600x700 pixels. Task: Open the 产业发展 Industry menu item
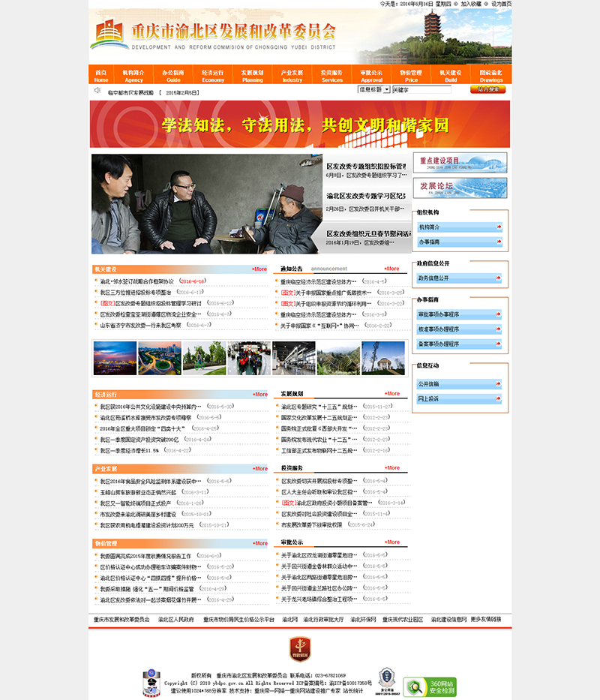click(x=292, y=76)
